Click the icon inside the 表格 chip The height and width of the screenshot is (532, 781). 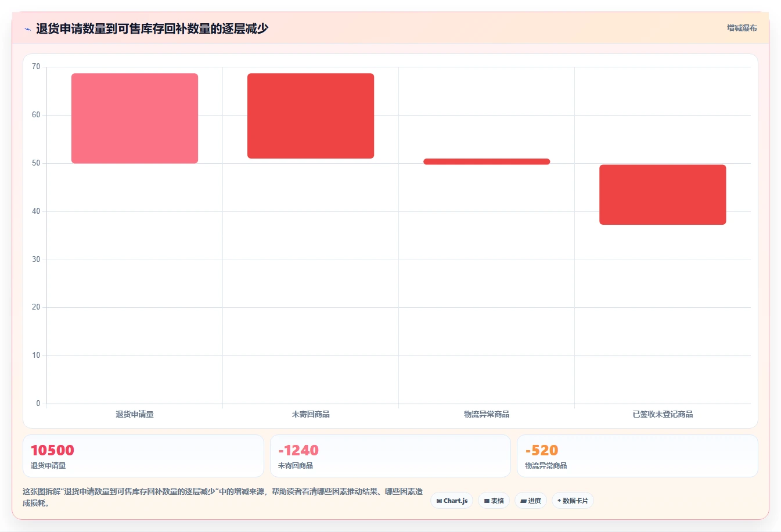(487, 501)
